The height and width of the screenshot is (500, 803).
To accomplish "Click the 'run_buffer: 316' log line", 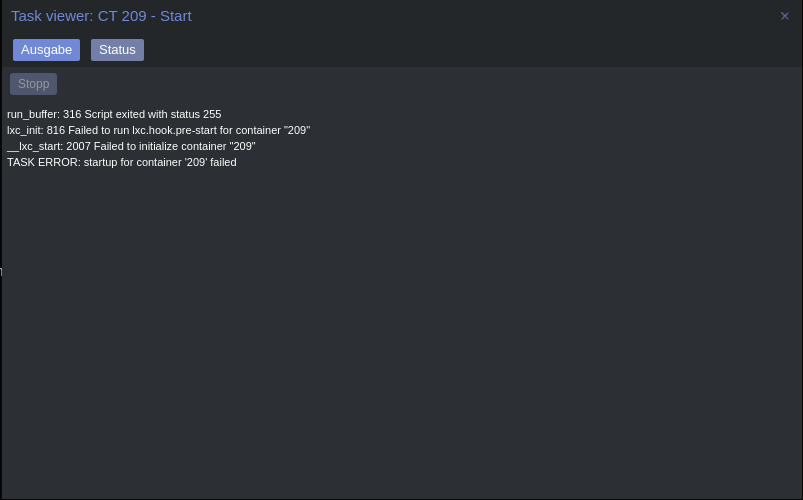I will point(114,114).
